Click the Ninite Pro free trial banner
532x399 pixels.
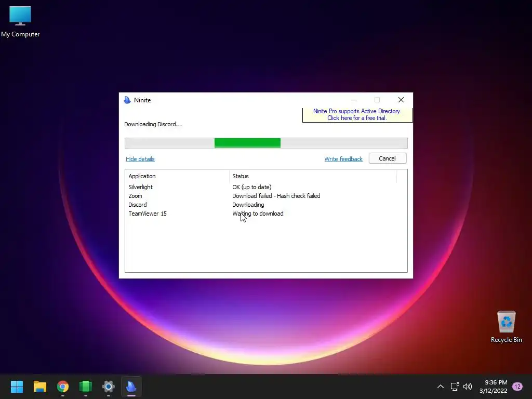click(357, 115)
